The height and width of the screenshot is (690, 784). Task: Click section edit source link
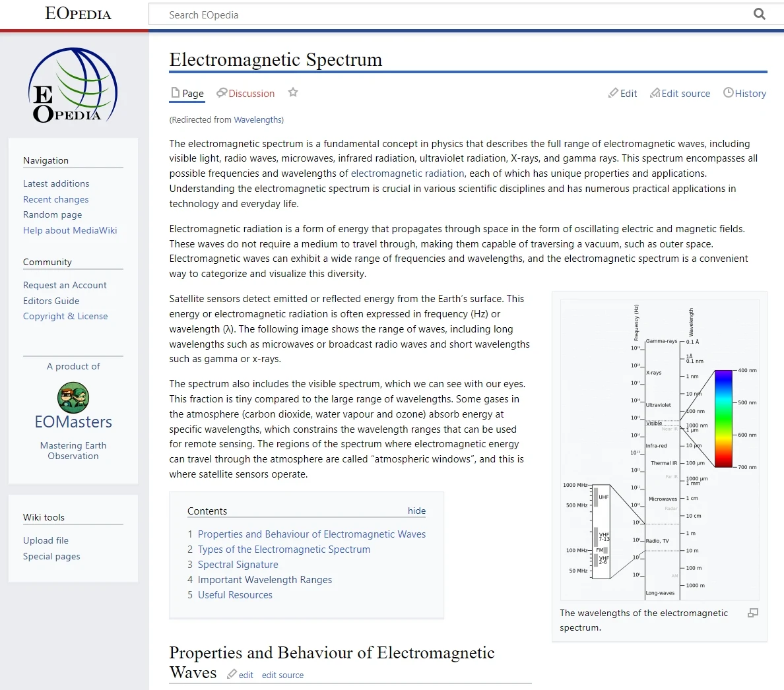282,675
